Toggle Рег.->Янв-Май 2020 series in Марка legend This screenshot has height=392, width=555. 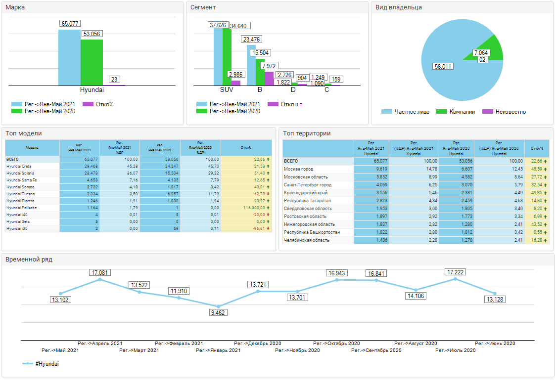click(44, 111)
